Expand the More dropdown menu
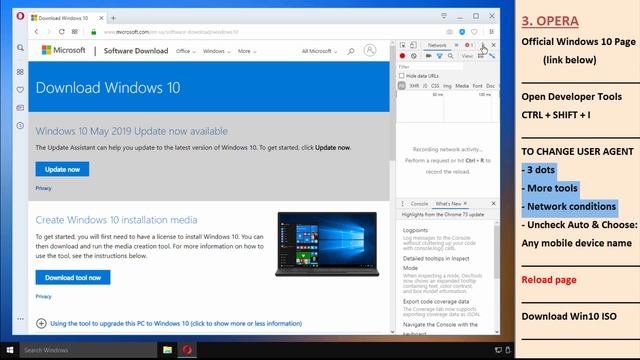The image size is (640, 360). point(247,51)
